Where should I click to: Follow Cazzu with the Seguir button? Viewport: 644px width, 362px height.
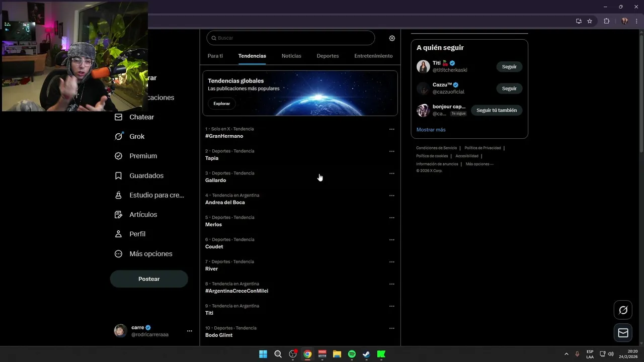tap(509, 88)
